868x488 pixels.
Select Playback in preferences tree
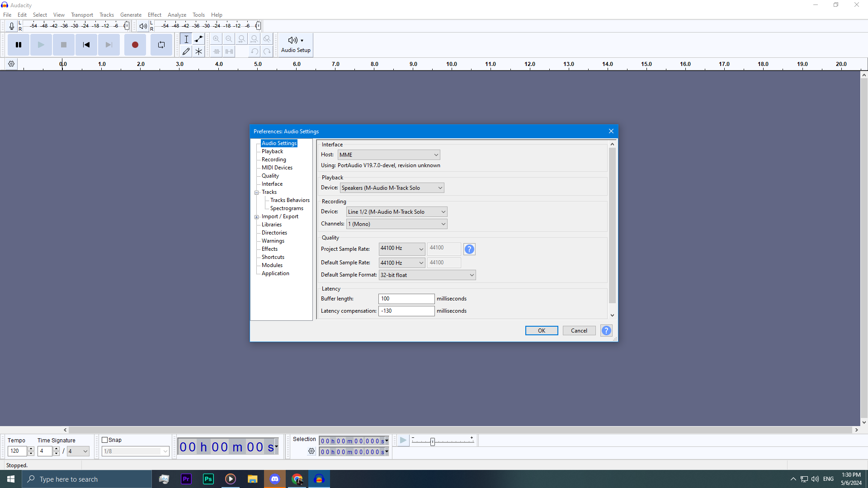click(x=272, y=151)
